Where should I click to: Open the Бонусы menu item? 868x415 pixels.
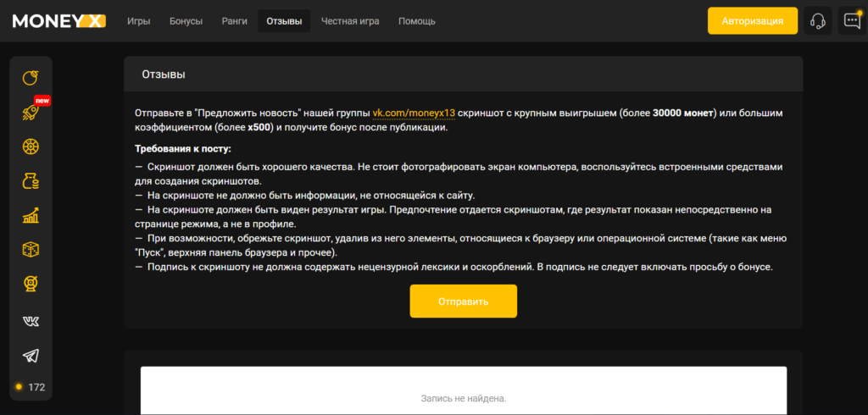coord(186,21)
